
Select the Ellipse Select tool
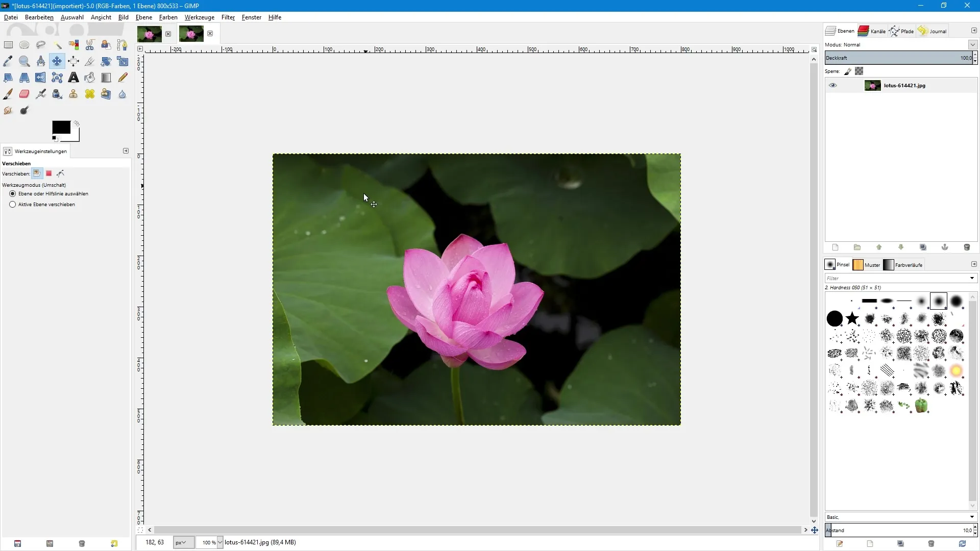pos(24,45)
